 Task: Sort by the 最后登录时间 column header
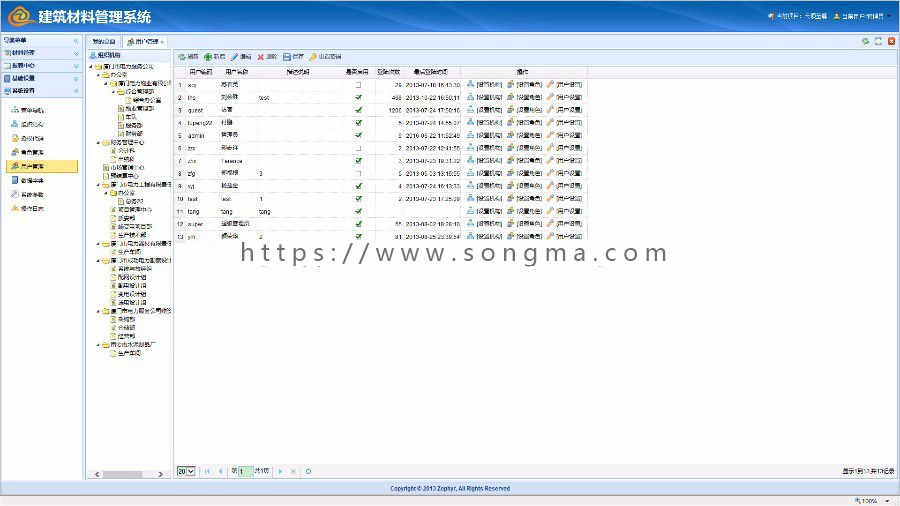[431, 72]
